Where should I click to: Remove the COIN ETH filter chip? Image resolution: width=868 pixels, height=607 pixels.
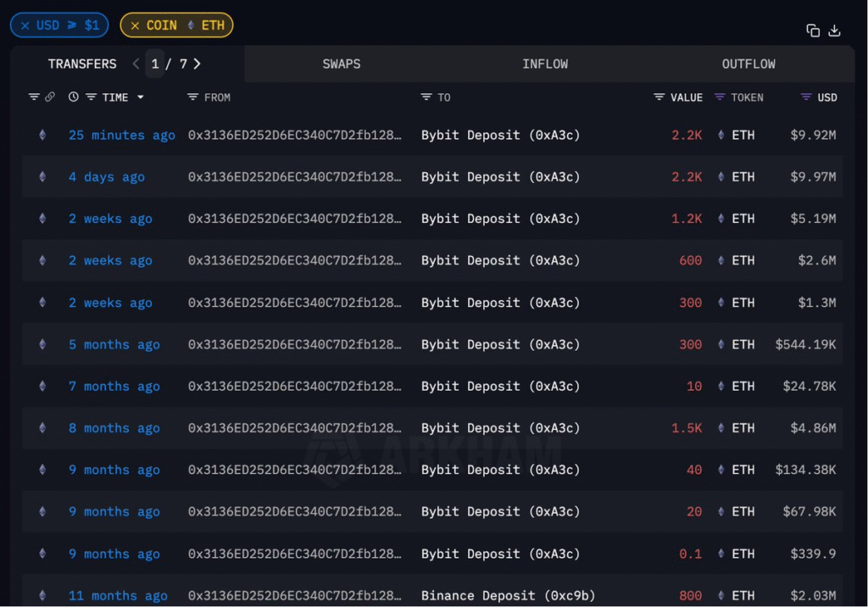click(135, 25)
